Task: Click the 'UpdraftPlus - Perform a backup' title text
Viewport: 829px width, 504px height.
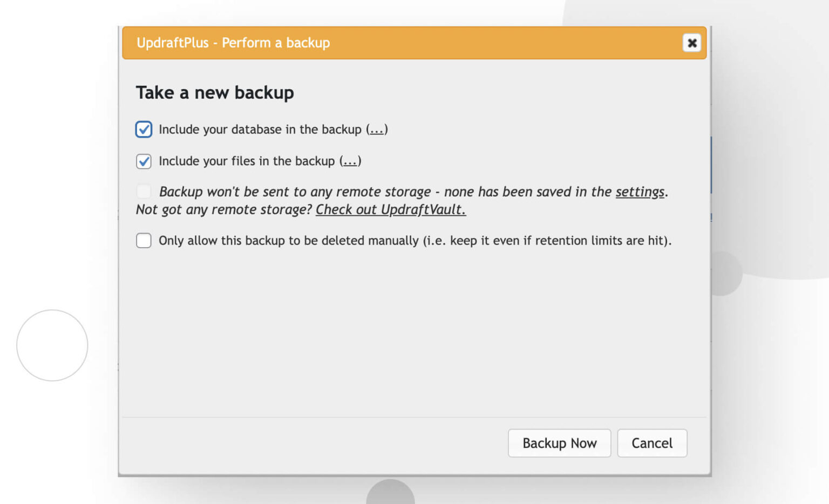Action: click(233, 43)
